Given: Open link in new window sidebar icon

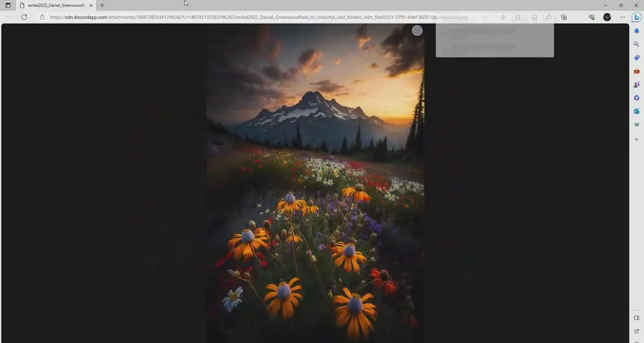Looking at the screenshot, I should (x=636, y=331).
